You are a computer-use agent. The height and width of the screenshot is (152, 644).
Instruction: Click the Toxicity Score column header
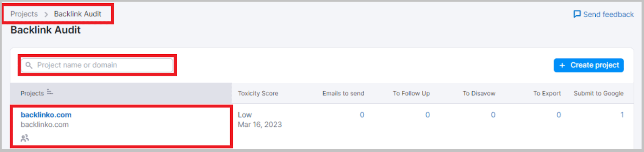tap(258, 93)
